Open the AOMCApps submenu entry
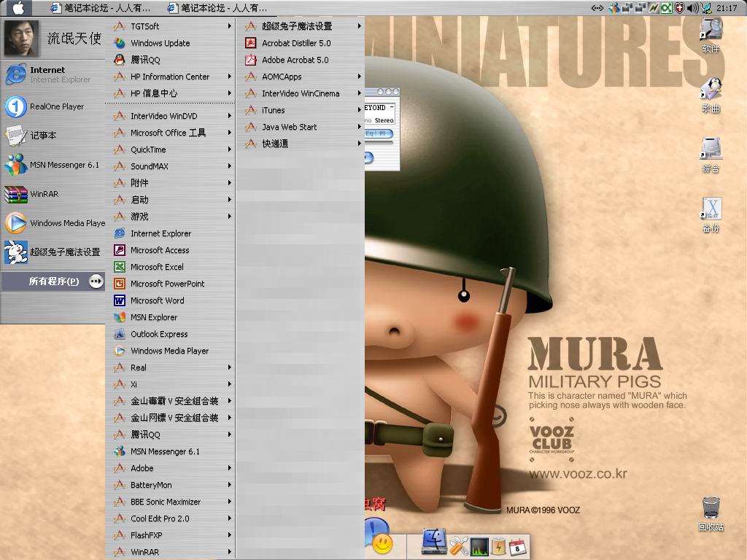This screenshot has width=747, height=560. click(301, 77)
